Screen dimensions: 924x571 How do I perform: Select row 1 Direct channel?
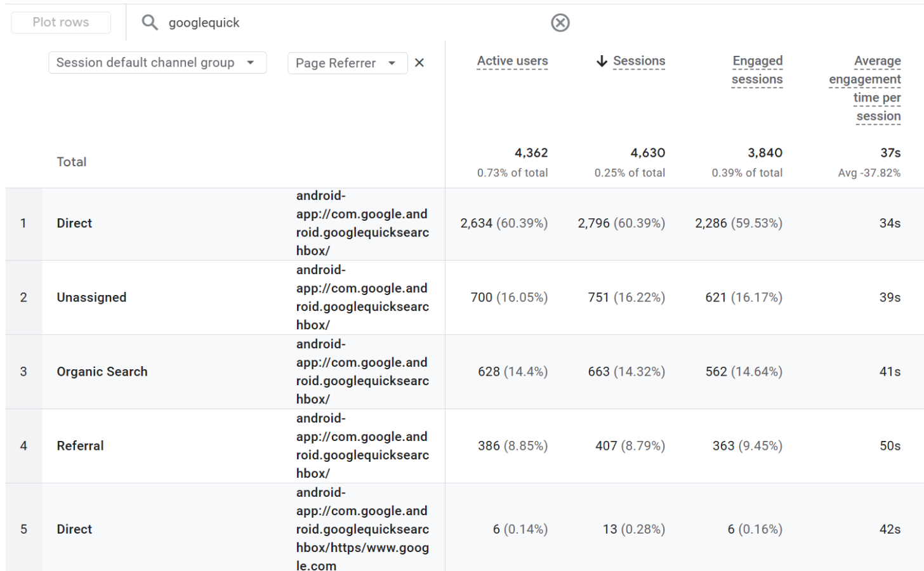coord(74,223)
